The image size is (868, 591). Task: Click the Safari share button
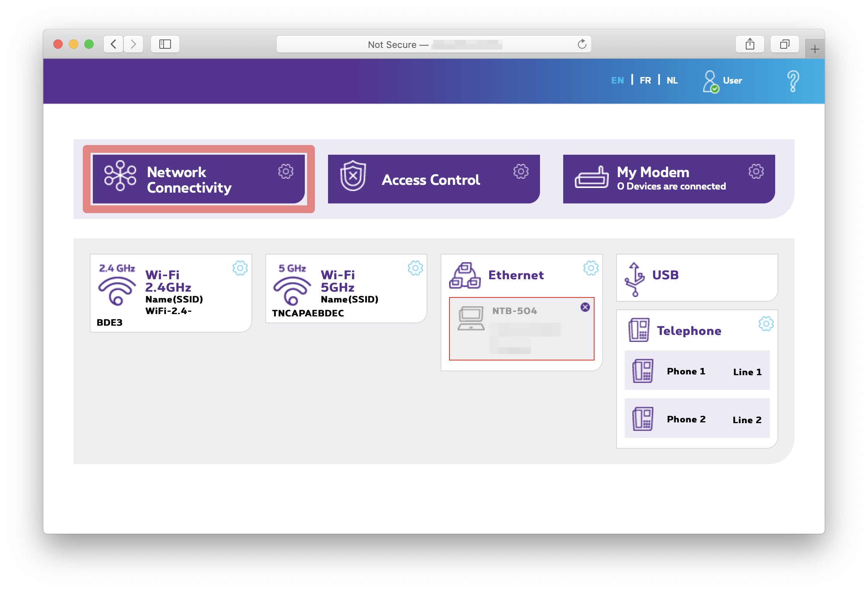[750, 44]
